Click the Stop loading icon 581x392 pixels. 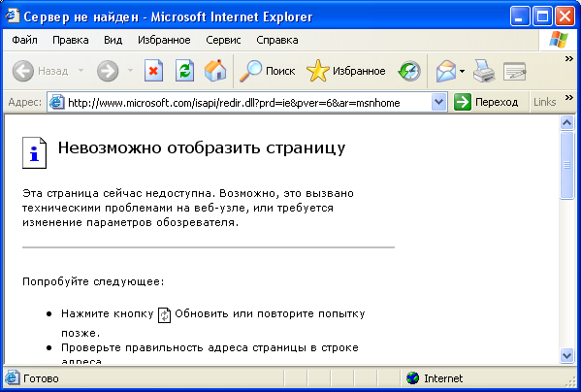coord(154,71)
